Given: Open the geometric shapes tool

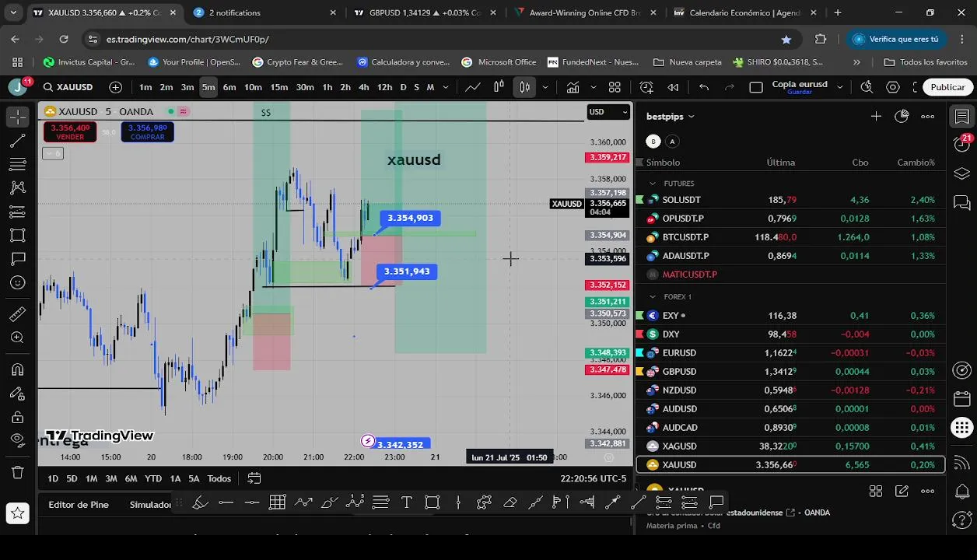Looking at the screenshot, I should (x=17, y=235).
